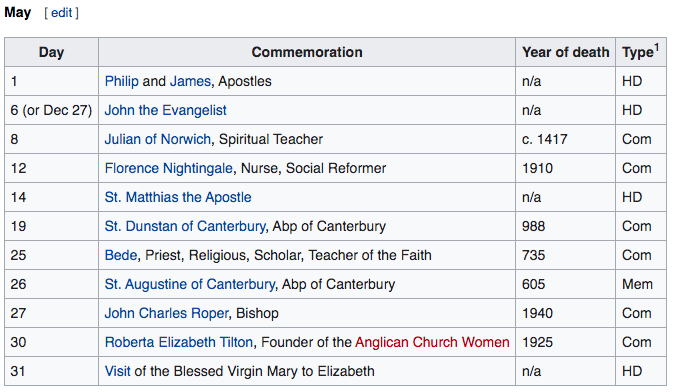Viewport: 677px width, 392px height.
Task: Click the c. 1417 year cell
Action: click(x=566, y=139)
